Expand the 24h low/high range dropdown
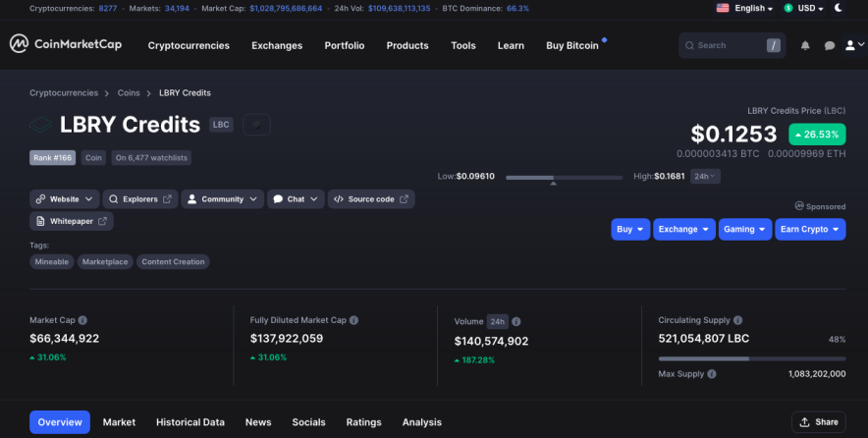This screenshot has width=868, height=438. coord(705,176)
